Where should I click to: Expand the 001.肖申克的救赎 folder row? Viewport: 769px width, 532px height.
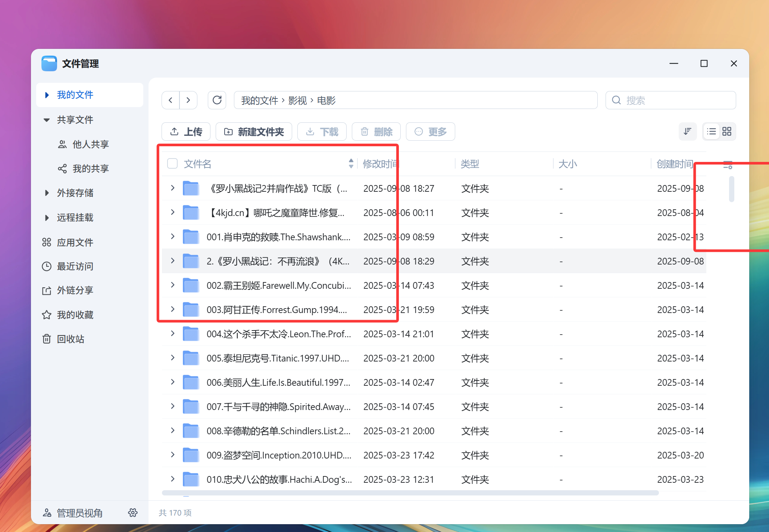(x=172, y=237)
